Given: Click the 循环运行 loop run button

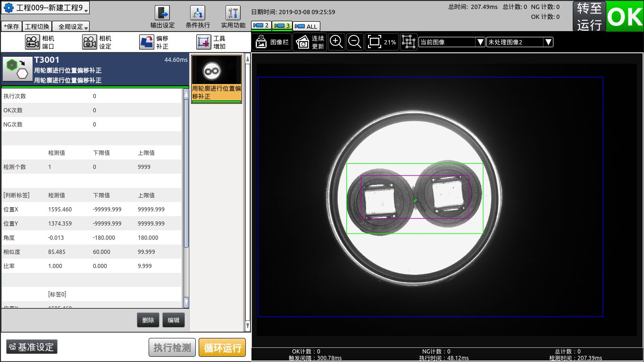Looking at the screenshot, I should pyautogui.click(x=222, y=348).
